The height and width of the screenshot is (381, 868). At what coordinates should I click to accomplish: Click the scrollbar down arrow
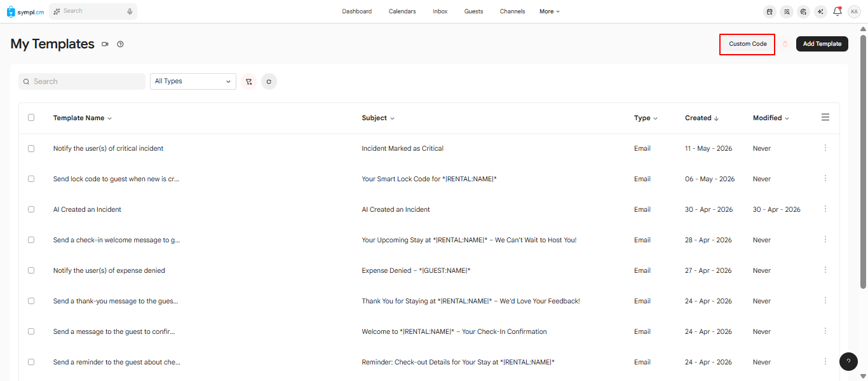click(x=863, y=377)
